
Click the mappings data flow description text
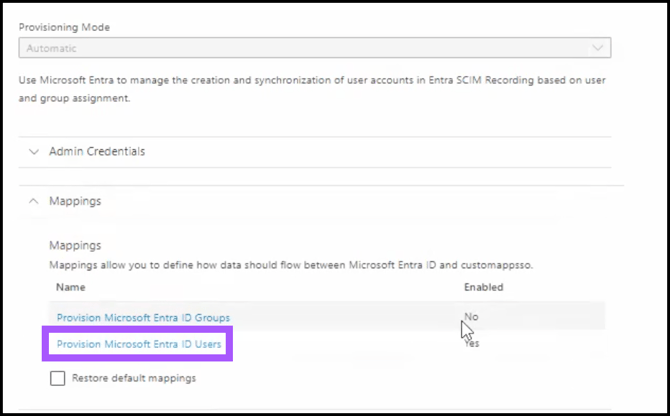pyautogui.click(x=250, y=265)
